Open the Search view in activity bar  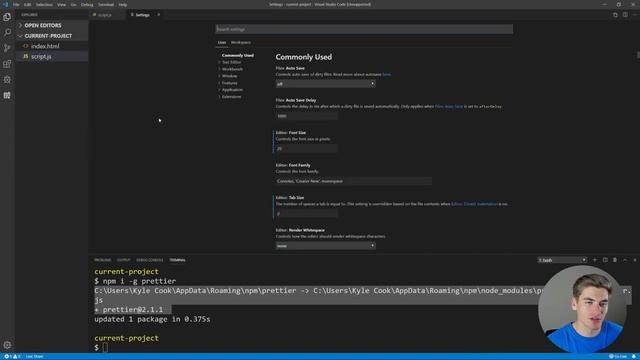[x=7, y=32]
